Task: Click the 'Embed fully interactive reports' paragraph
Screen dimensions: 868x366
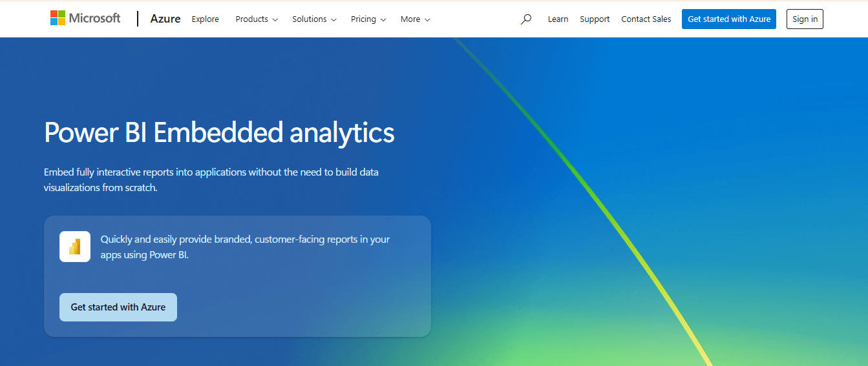Action: (211, 179)
